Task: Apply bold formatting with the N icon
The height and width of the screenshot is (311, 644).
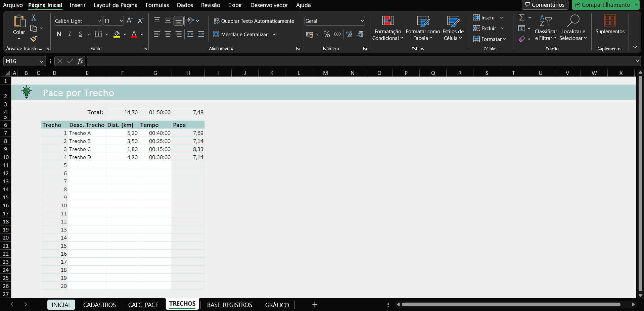Action: pyautogui.click(x=58, y=34)
